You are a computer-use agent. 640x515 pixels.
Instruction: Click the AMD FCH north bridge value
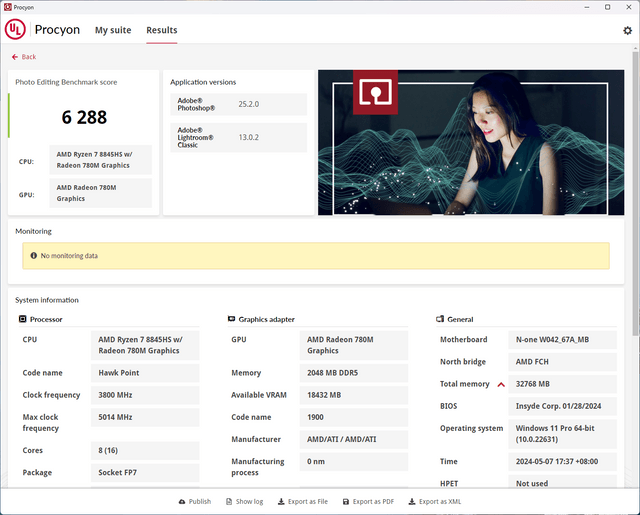tap(562, 362)
